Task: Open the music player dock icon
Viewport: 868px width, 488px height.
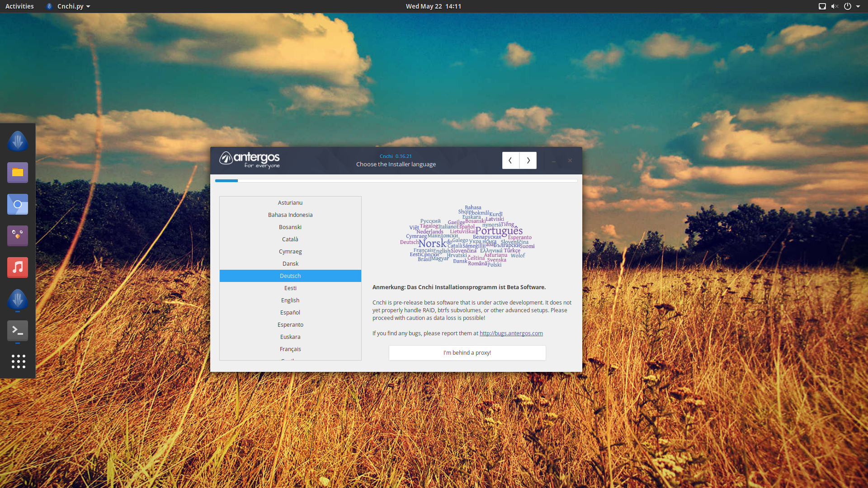Action: tap(18, 267)
